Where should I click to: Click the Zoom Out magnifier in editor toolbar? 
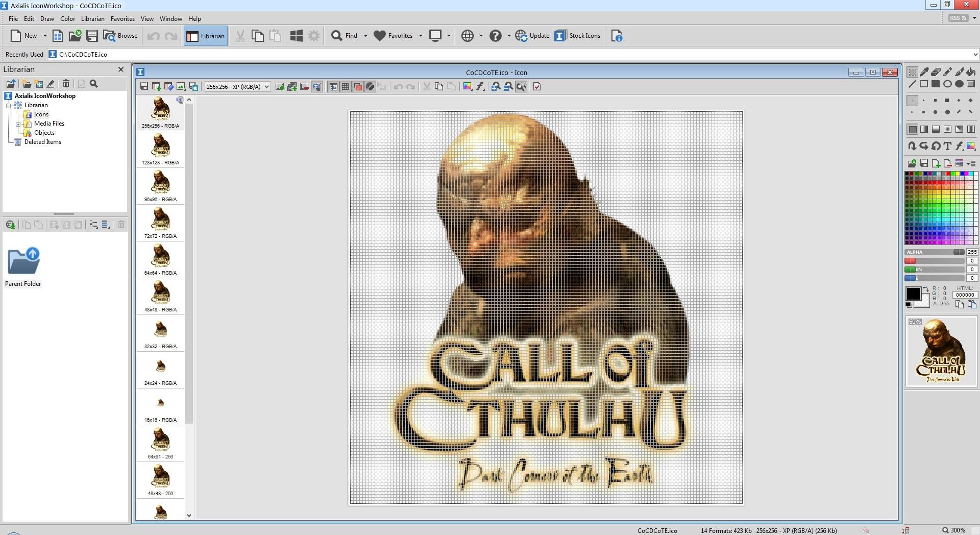tap(508, 87)
